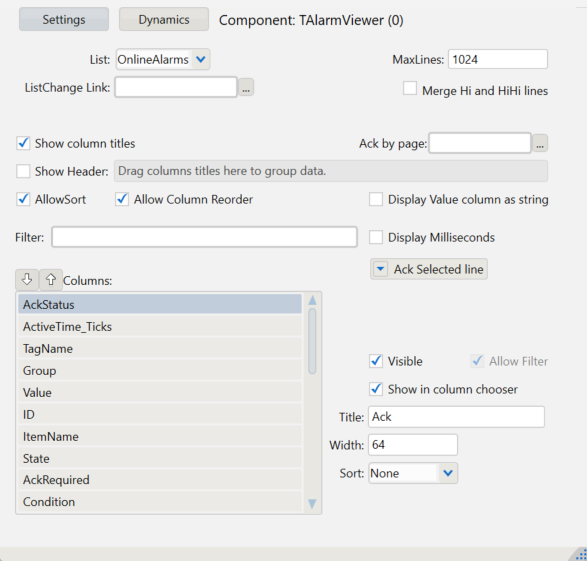587x561 pixels.
Task: Open ListChange Link browse ellipsis button
Action: pyautogui.click(x=246, y=87)
